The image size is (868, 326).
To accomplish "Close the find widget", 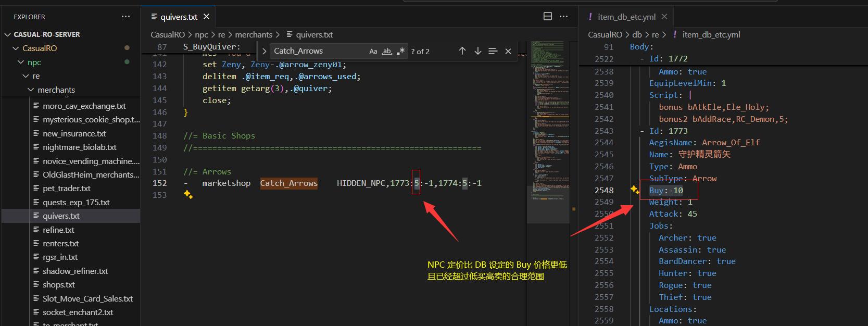I will tap(508, 51).
